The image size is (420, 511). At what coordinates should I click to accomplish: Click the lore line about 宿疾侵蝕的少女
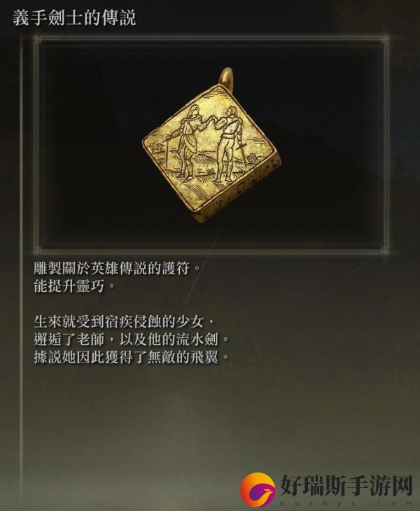point(124,322)
